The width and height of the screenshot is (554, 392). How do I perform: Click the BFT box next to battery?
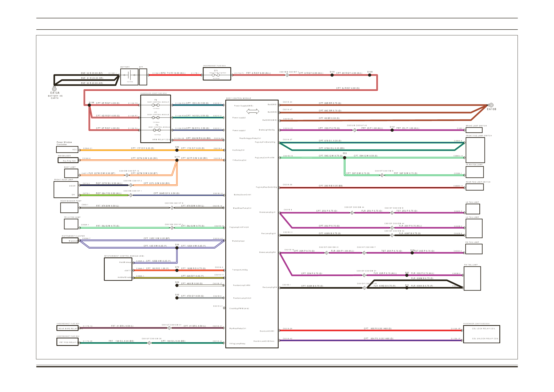click(x=143, y=77)
